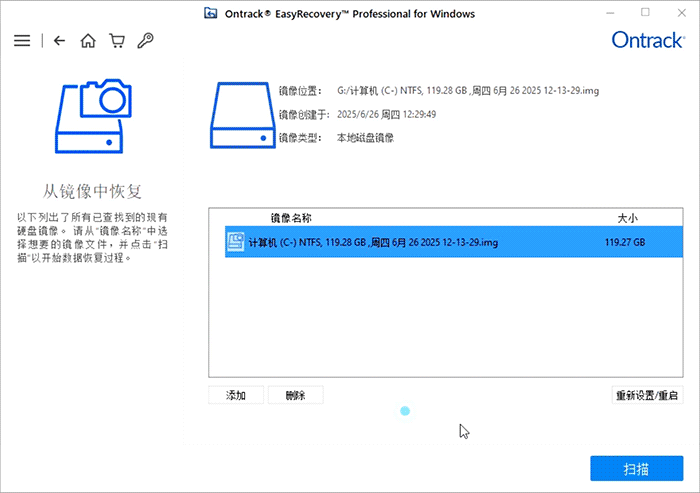Click the 大小 column header
Image resolution: width=700 pixels, height=493 pixels.
(627, 218)
